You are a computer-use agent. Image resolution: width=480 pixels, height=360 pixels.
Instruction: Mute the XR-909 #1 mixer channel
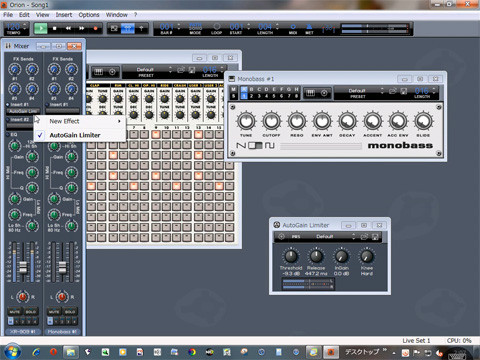[x=15, y=312]
